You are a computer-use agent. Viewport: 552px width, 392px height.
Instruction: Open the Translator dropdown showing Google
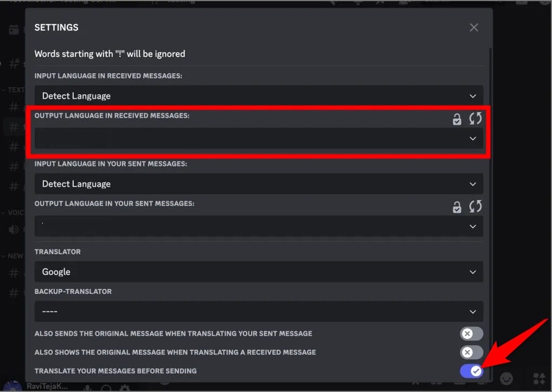click(x=259, y=272)
